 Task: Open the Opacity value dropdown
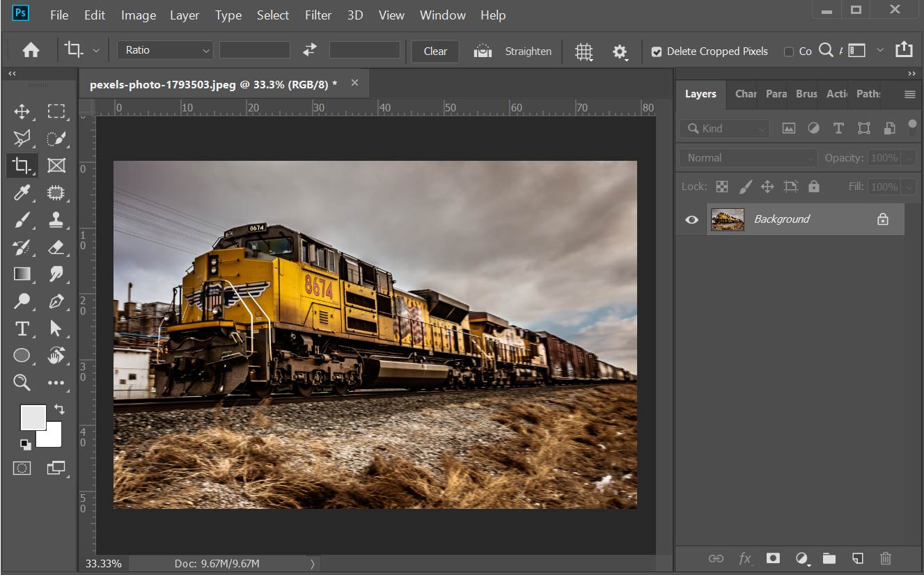point(909,158)
